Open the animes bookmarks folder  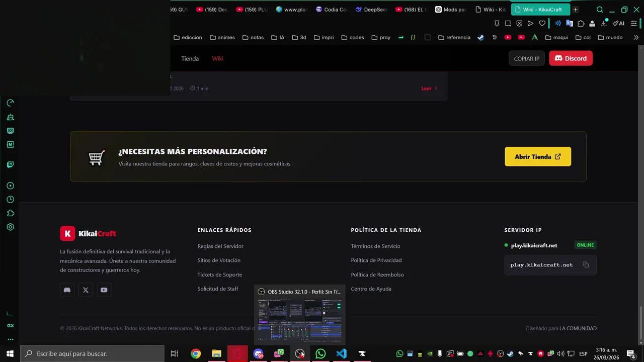click(222, 37)
